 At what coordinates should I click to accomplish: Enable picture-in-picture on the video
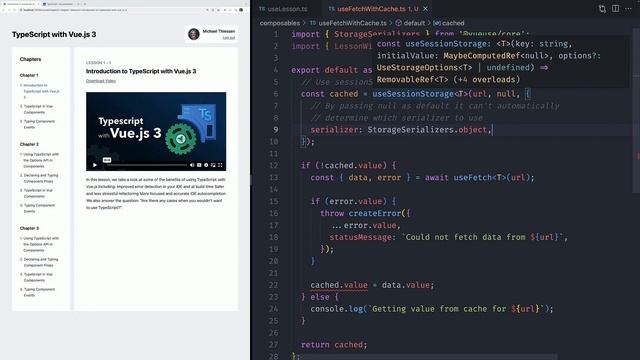point(213,165)
